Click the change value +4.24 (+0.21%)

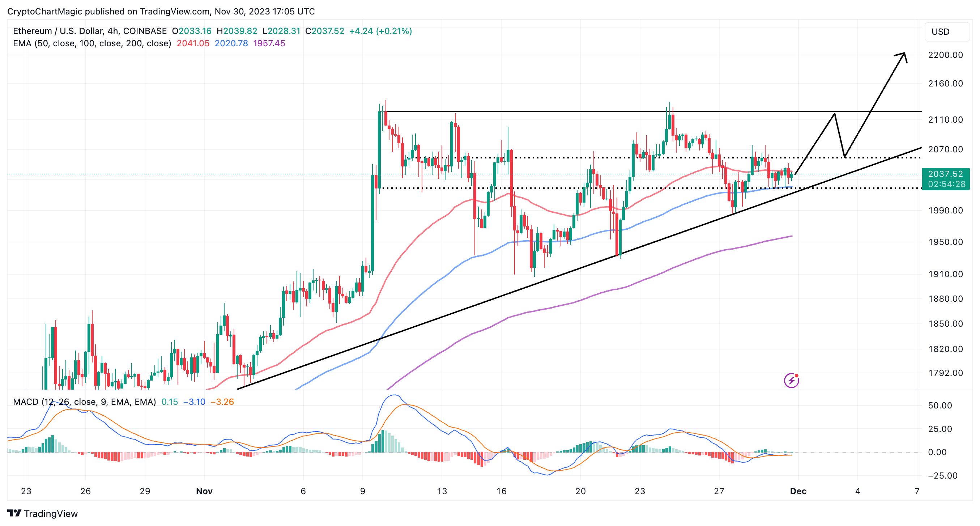380,31
